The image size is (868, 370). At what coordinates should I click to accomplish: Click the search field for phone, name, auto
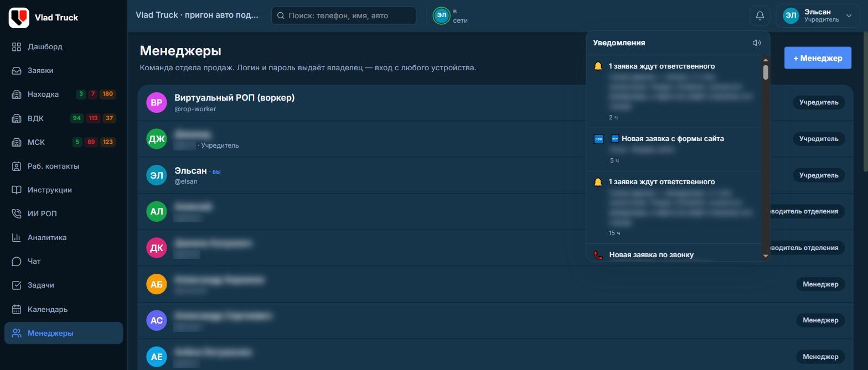click(344, 15)
